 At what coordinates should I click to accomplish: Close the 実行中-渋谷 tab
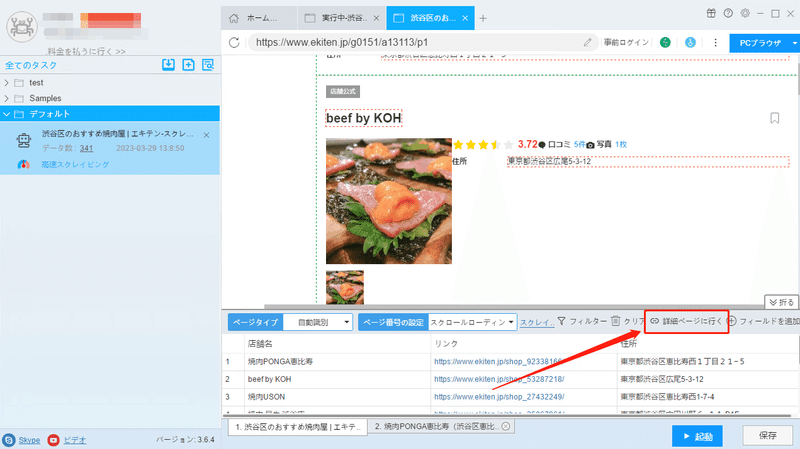376,18
